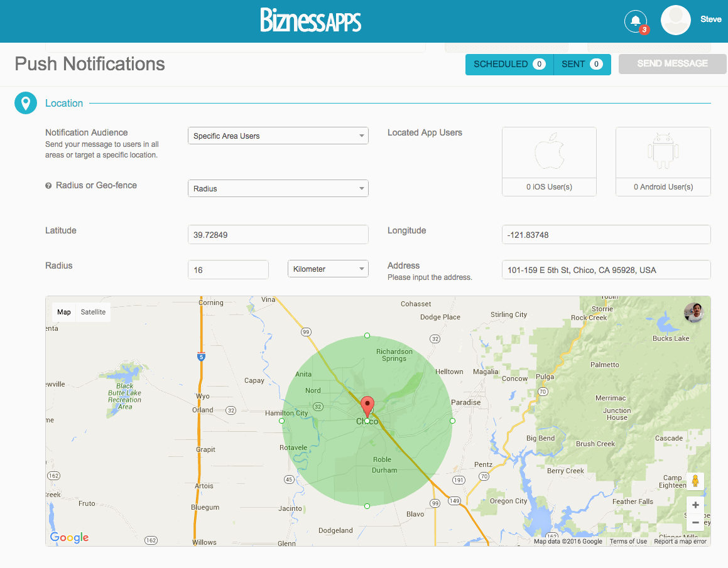Click the right radius circle handle
728x568 pixels.
coord(453,421)
